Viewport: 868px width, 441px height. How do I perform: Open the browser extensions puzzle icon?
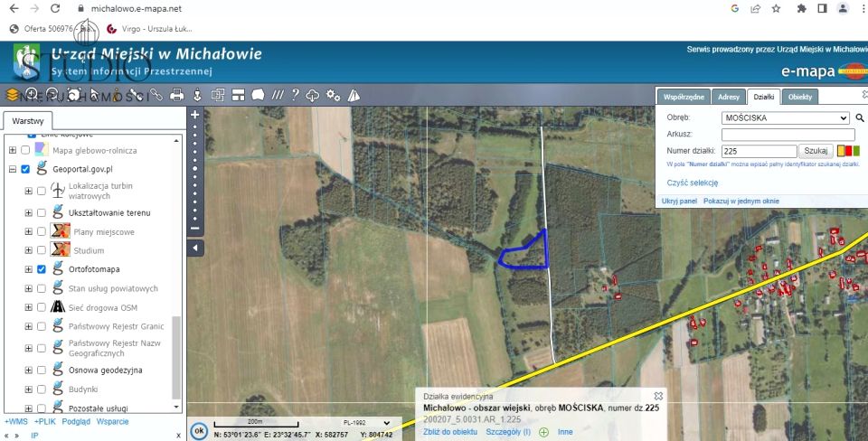click(x=802, y=8)
